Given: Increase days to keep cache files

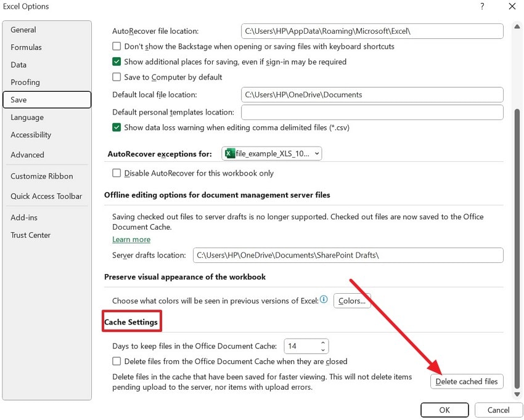Looking at the screenshot, I should (x=323, y=342).
